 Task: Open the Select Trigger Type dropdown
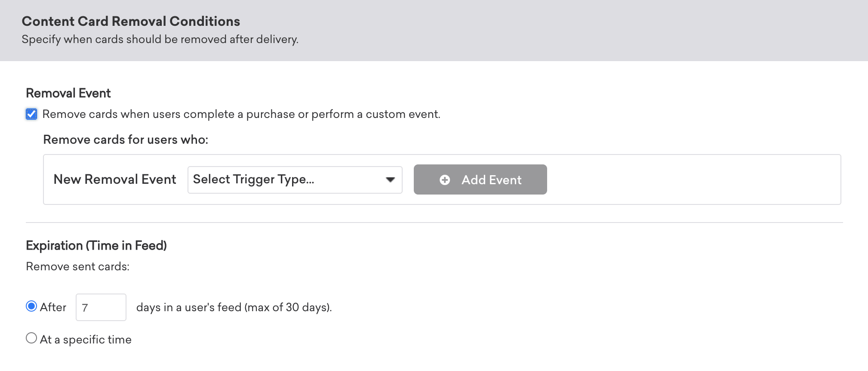pyautogui.click(x=295, y=179)
